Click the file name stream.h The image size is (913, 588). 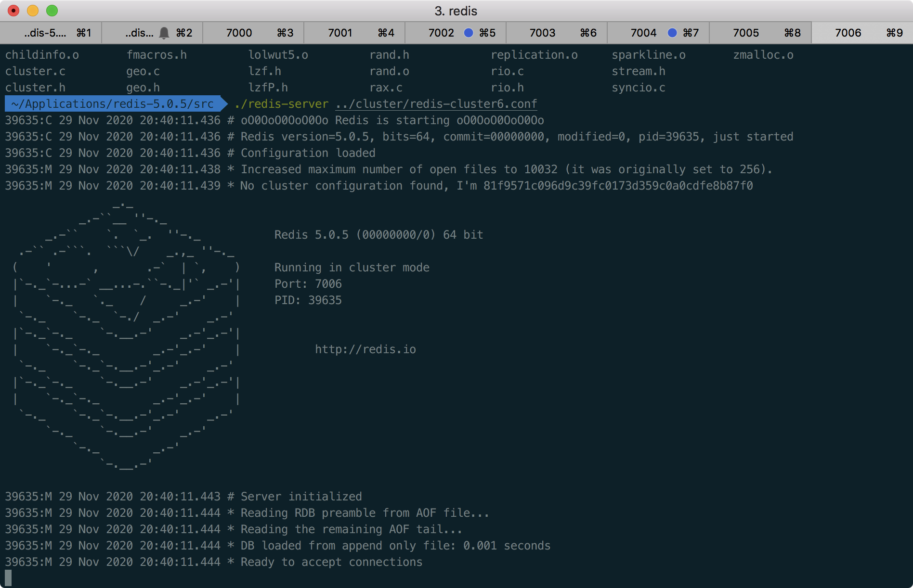pos(639,71)
